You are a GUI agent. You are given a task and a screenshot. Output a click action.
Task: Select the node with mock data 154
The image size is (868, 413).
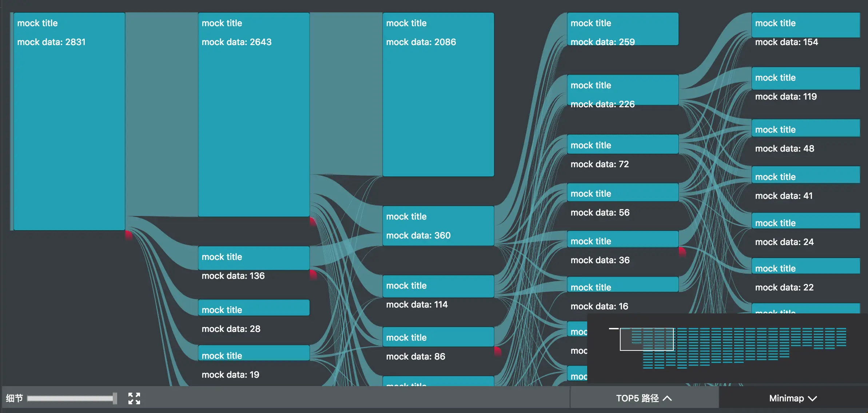coord(805,25)
